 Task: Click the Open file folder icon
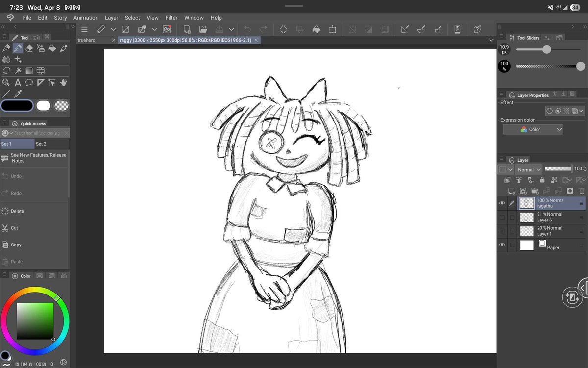[203, 29]
